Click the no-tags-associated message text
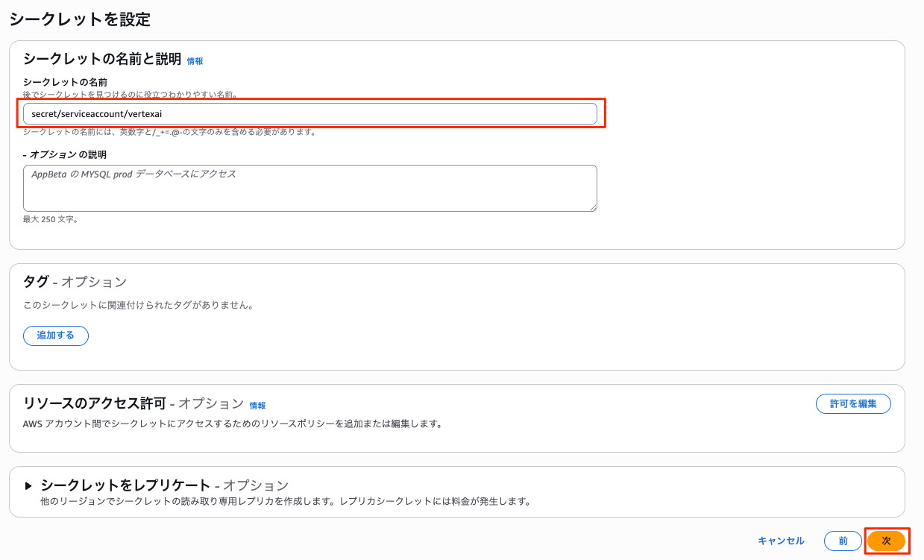This screenshot has width=924, height=560. [x=138, y=305]
